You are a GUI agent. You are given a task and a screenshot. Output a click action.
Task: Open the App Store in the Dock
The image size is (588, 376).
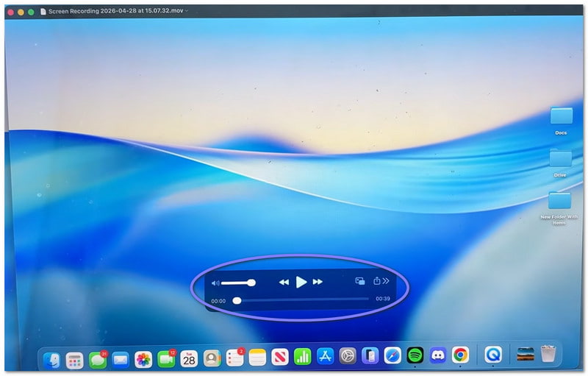tap(325, 356)
